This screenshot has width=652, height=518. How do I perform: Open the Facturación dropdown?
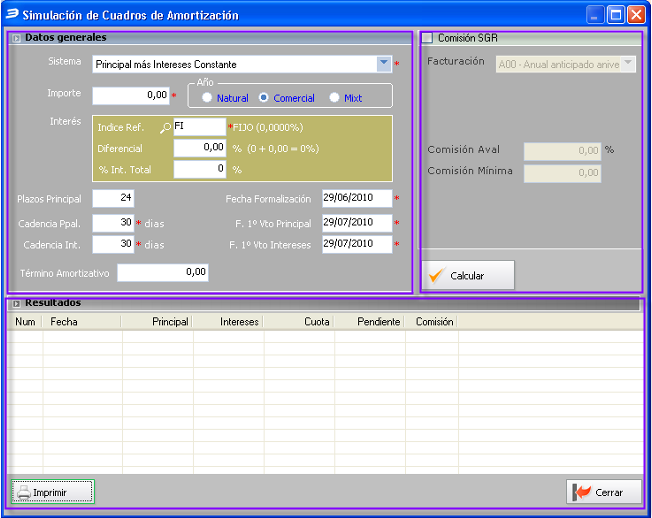click(627, 64)
